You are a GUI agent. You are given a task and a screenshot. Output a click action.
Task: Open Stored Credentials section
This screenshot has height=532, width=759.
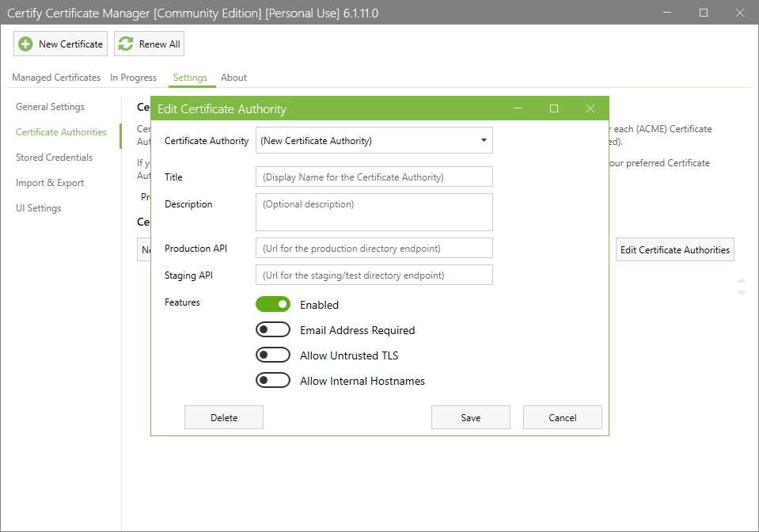[x=54, y=158]
